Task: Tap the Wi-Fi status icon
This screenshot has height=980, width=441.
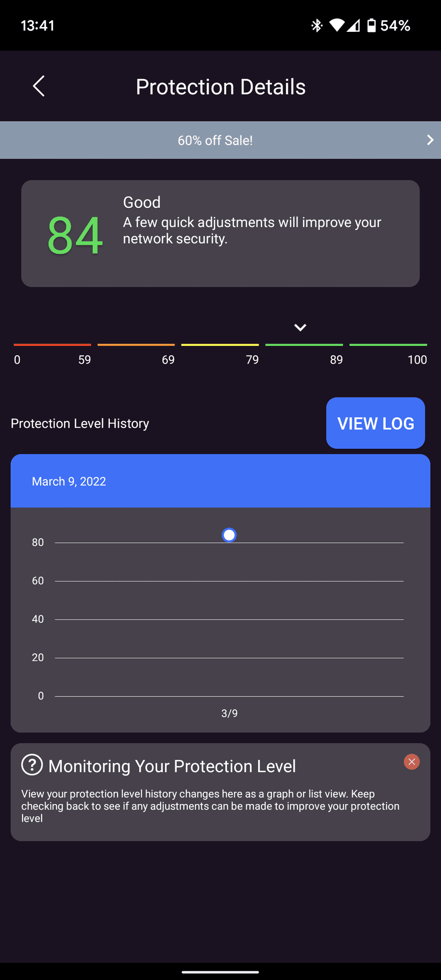Action: click(x=337, y=25)
